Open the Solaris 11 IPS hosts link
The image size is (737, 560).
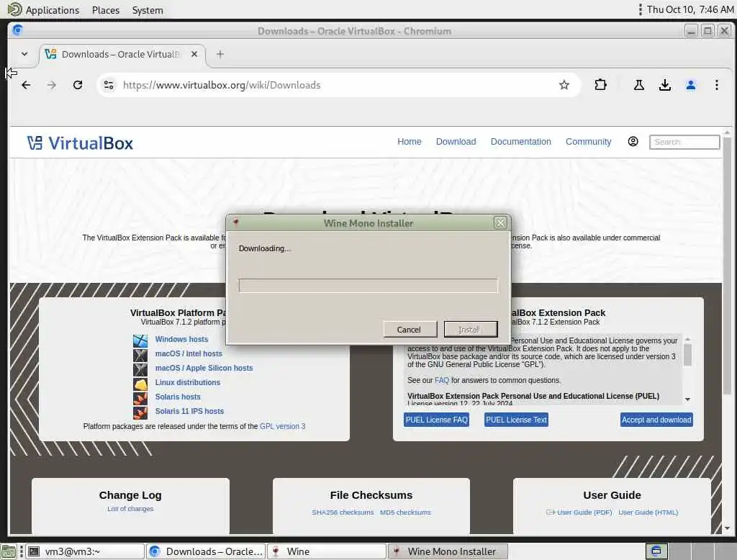[x=189, y=412]
